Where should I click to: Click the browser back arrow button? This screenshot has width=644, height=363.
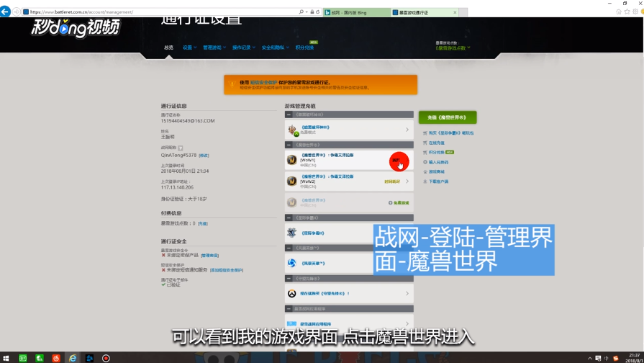pos(5,12)
